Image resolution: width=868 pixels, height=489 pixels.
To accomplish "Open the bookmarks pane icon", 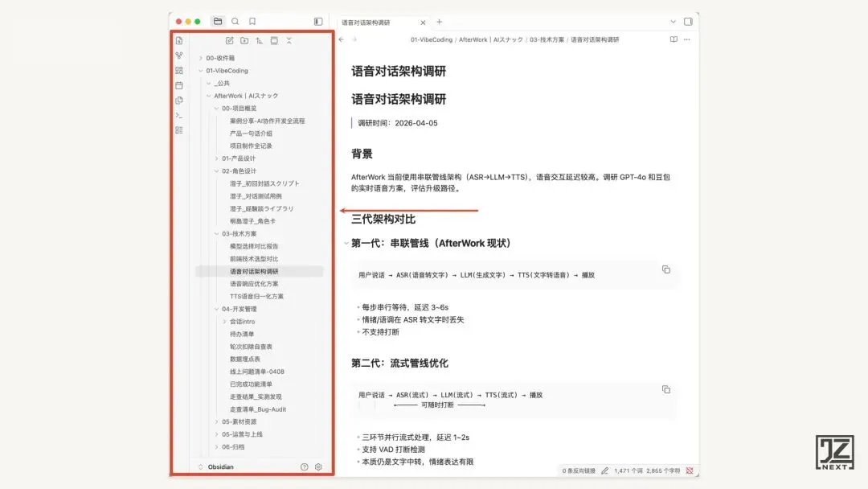I will 252,21.
